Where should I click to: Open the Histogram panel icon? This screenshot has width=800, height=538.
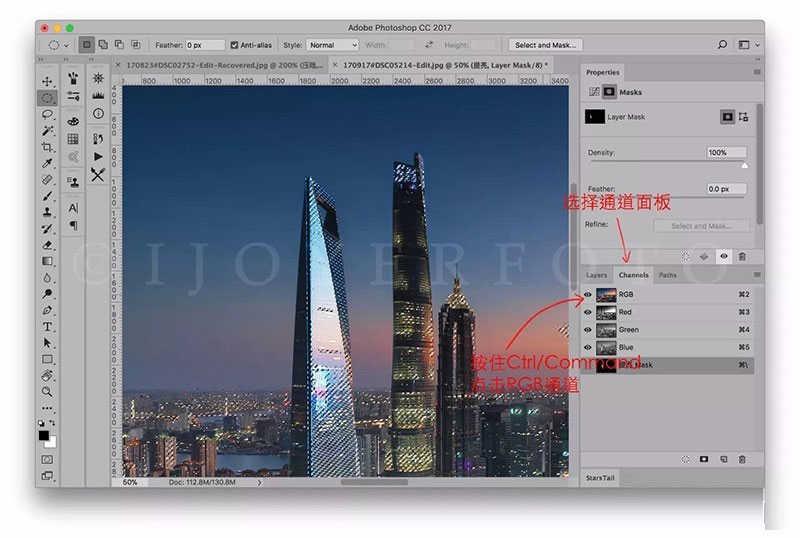coord(98,95)
